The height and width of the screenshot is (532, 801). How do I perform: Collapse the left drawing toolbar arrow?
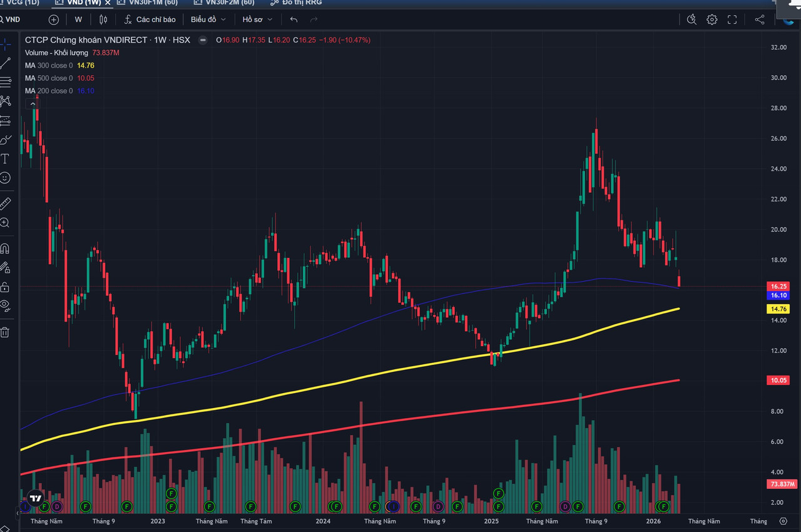point(16,514)
